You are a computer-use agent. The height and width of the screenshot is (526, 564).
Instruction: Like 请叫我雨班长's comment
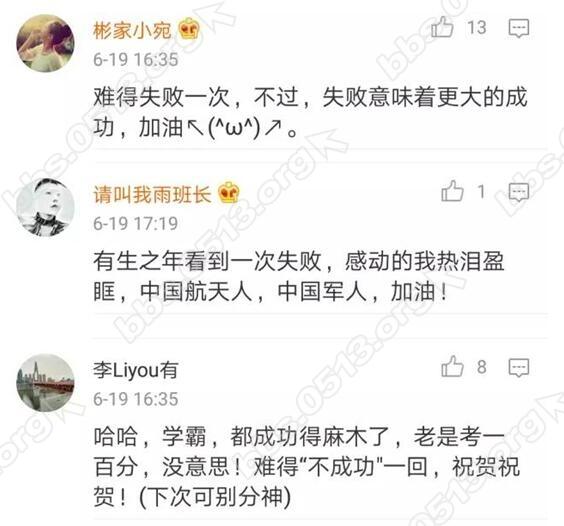[x=452, y=191]
